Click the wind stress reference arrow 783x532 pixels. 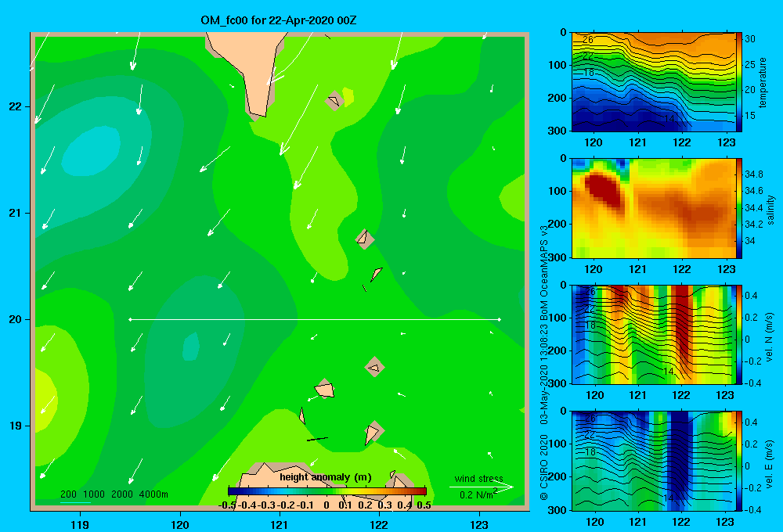click(x=482, y=487)
